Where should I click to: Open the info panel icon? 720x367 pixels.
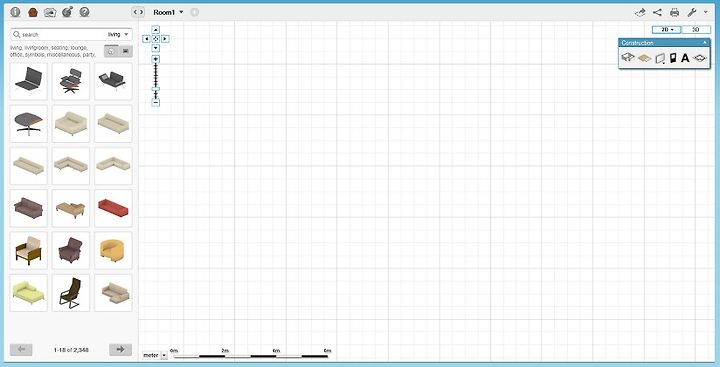pyautogui.click(x=15, y=12)
